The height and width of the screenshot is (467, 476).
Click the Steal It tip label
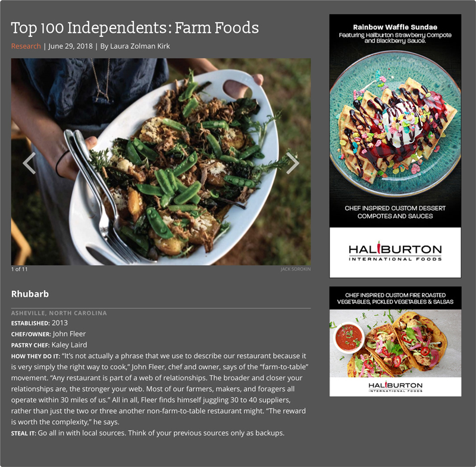23,433
